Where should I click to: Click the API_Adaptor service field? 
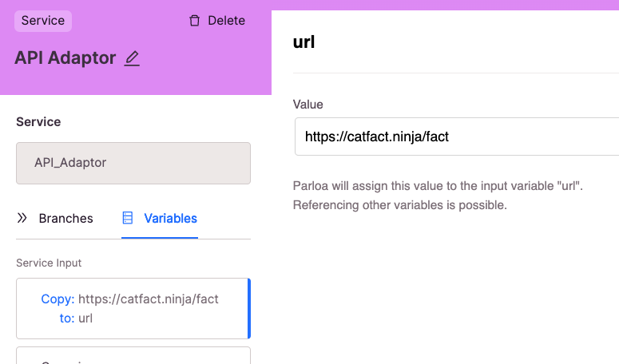133,163
